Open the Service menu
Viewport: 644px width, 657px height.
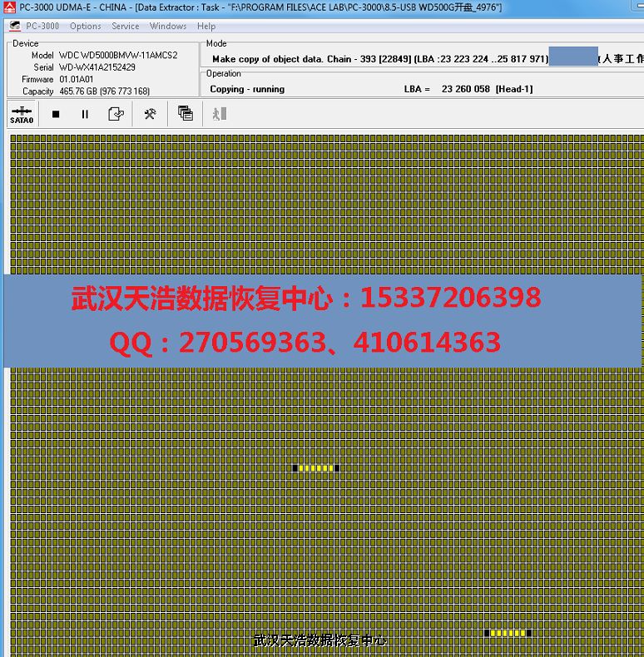click(126, 26)
